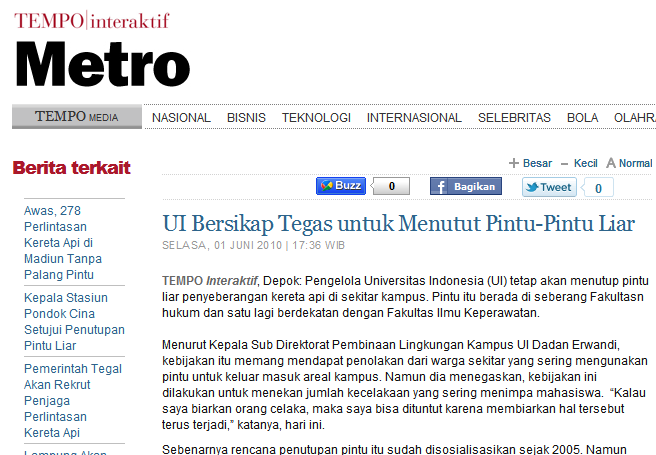Screen dimensions: 656x455
Task: Click the date SELASA, 01 JUNI 2010
Action: (222, 245)
